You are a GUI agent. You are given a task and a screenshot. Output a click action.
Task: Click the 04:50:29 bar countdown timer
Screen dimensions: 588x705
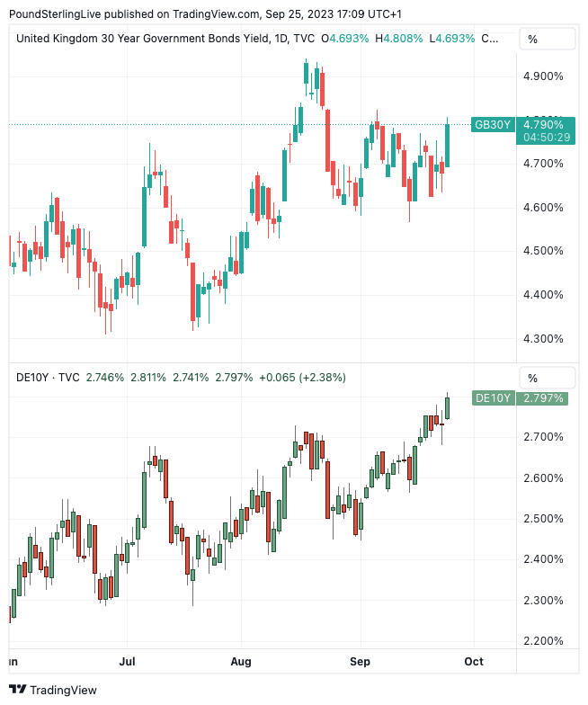pos(545,137)
